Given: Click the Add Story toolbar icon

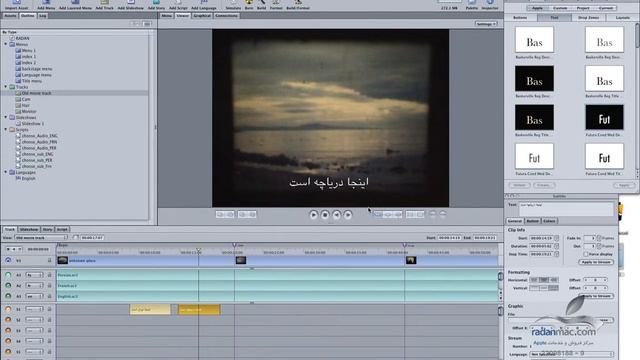Looking at the screenshot, I should click(x=156, y=3).
